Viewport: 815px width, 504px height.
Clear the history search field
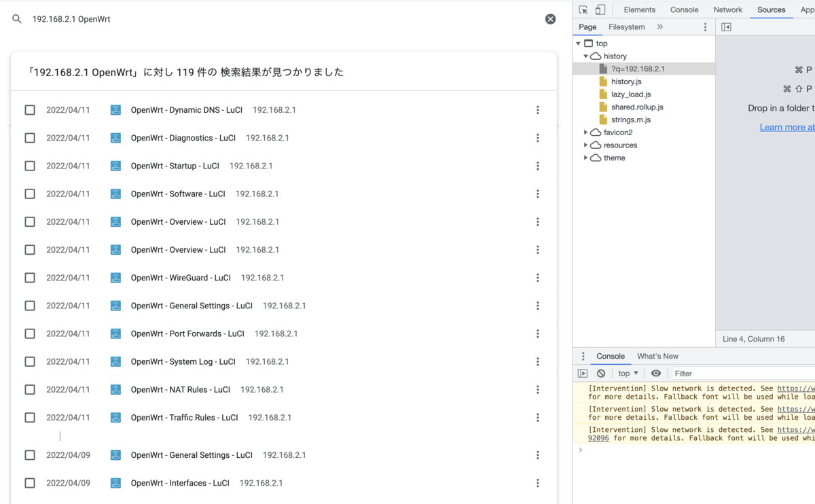point(551,19)
